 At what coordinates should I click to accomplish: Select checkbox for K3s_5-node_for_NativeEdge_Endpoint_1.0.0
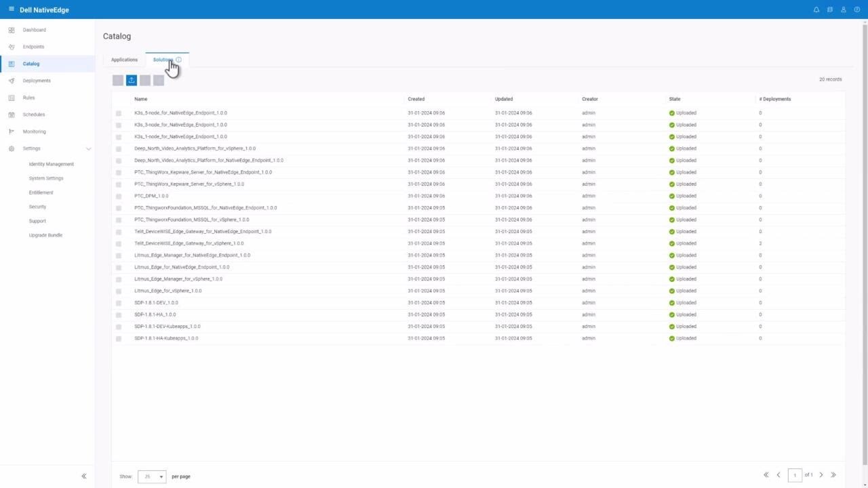point(119,113)
